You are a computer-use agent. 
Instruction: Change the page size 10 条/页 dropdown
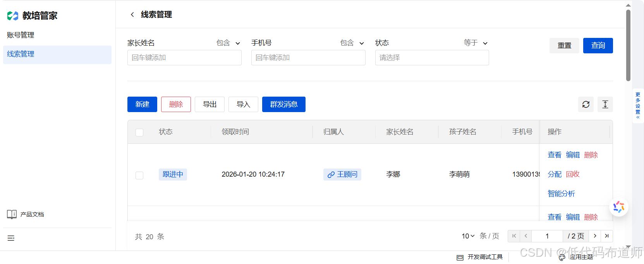coord(468,236)
